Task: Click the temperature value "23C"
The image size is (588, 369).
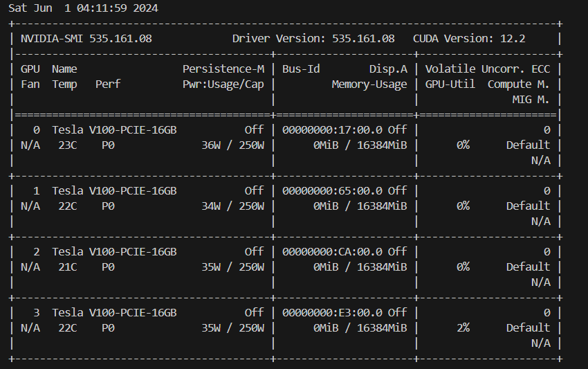Action: tap(68, 145)
